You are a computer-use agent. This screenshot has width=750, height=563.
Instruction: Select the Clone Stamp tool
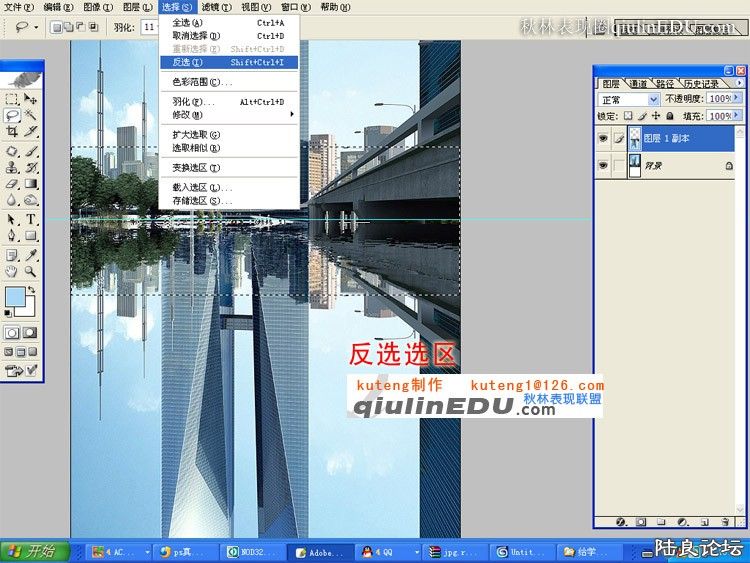[x=12, y=167]
